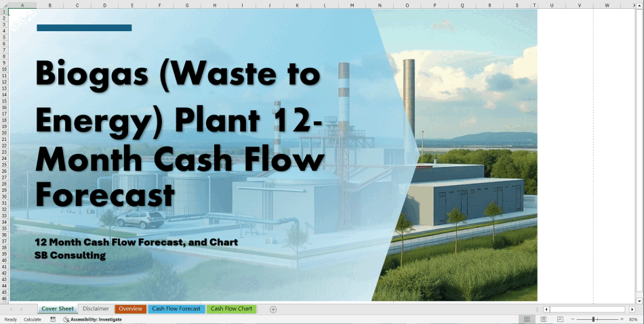The height and width of the screenshot is (324, 644).
Task: Switch to Page Break Preview view
Action: click(x=559, y=319)
